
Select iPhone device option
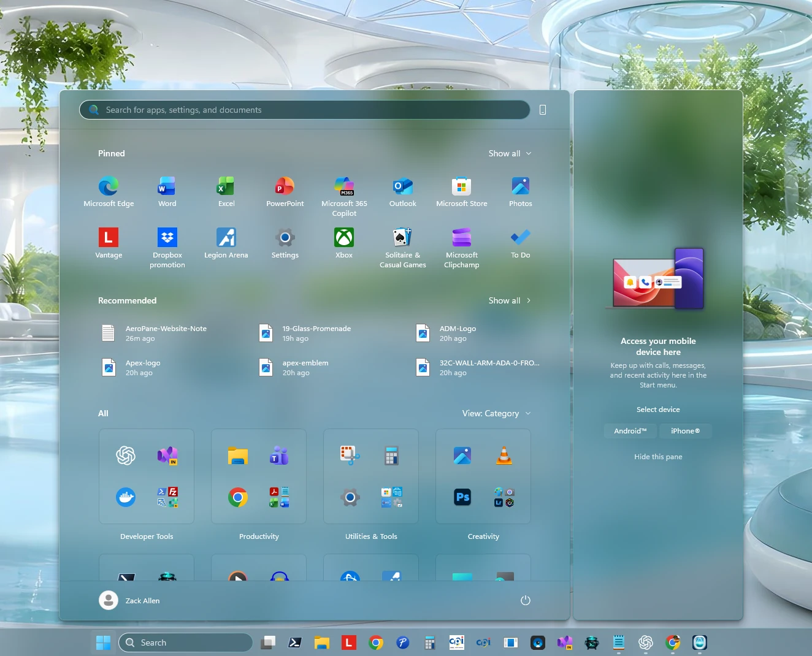(686, 431)
